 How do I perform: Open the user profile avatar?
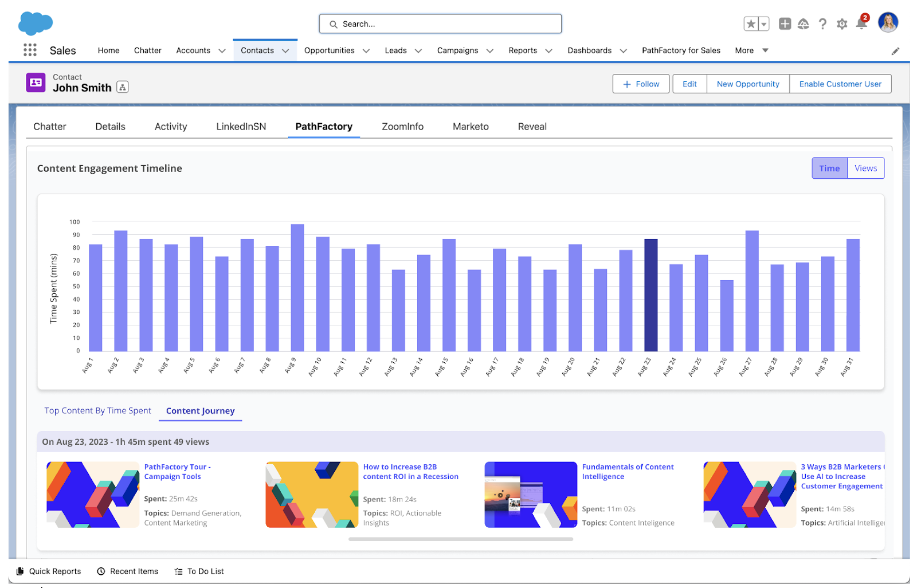tap(888, 22)
